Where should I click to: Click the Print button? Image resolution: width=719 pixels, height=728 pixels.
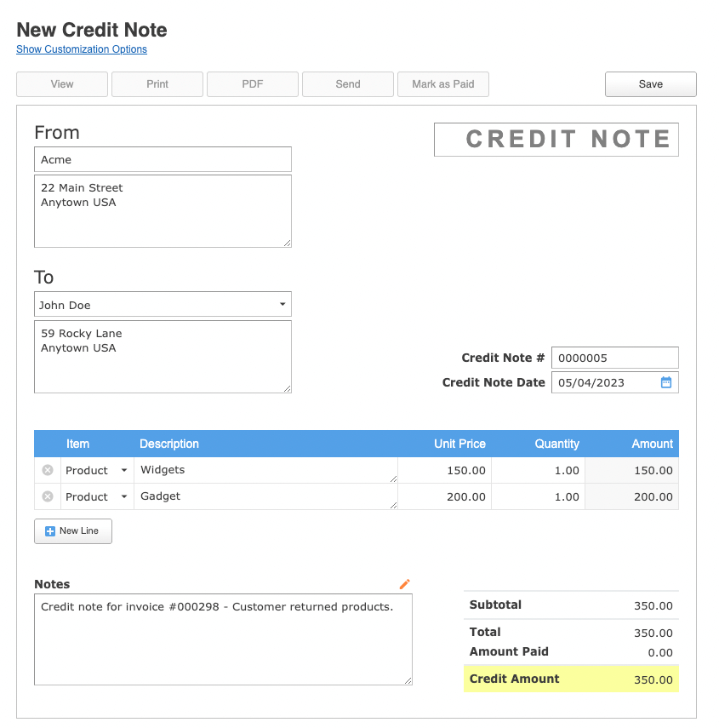(x=157, y=84)
